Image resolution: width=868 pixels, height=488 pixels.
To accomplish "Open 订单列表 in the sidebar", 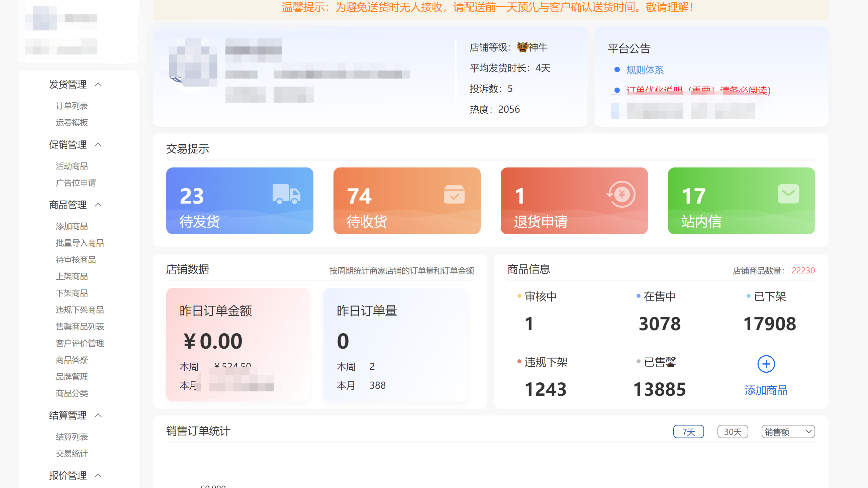I will [72, 106].
